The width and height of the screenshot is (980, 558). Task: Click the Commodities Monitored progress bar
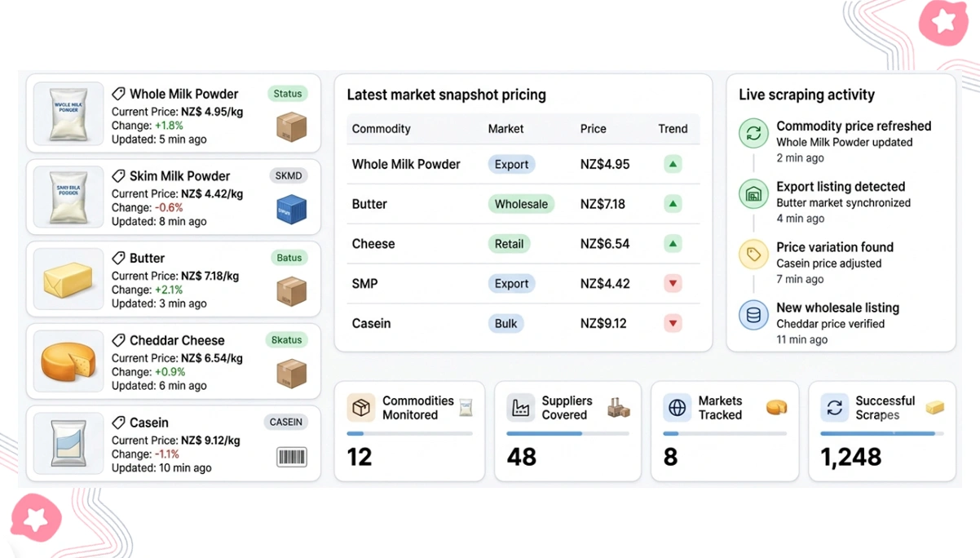409,434
